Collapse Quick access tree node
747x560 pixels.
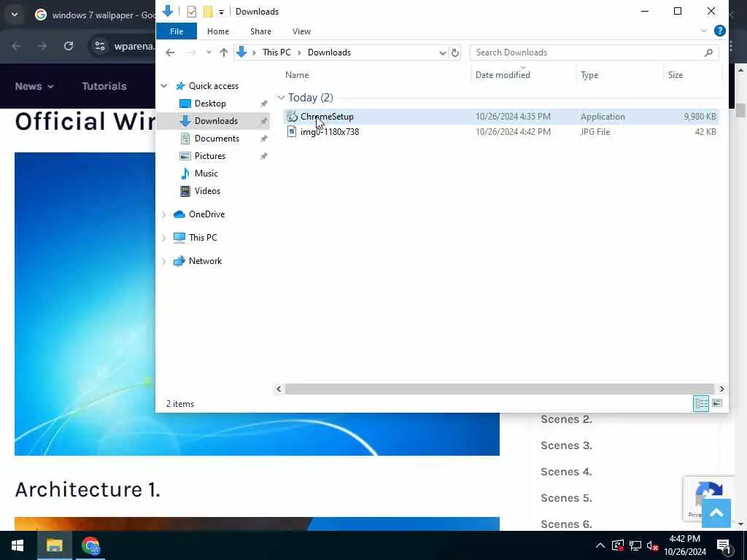[x=164, y=86]
